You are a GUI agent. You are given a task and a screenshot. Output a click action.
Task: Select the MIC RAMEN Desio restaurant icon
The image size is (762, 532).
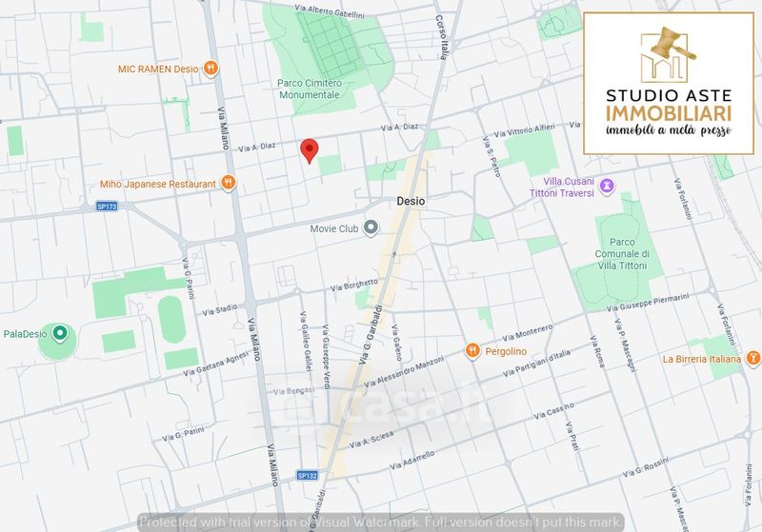(x=211, y=69)
